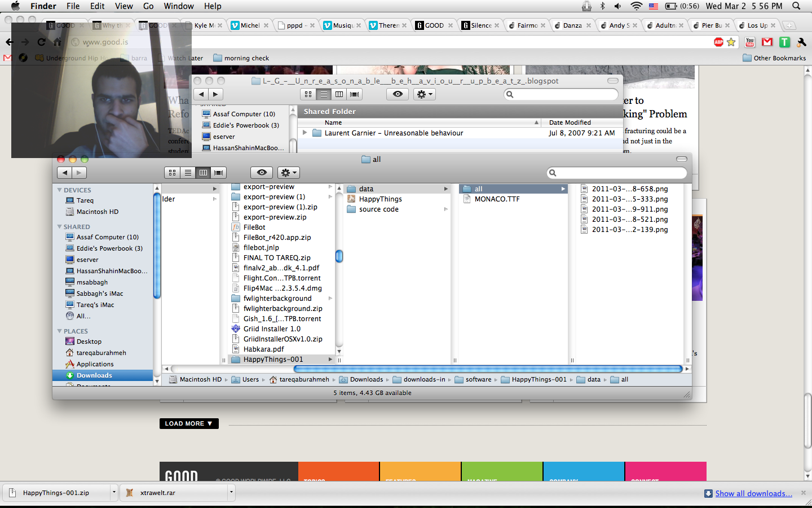Switch "all" window to Cover Flow view
812x508 pixels.
[x=219, y=173]
